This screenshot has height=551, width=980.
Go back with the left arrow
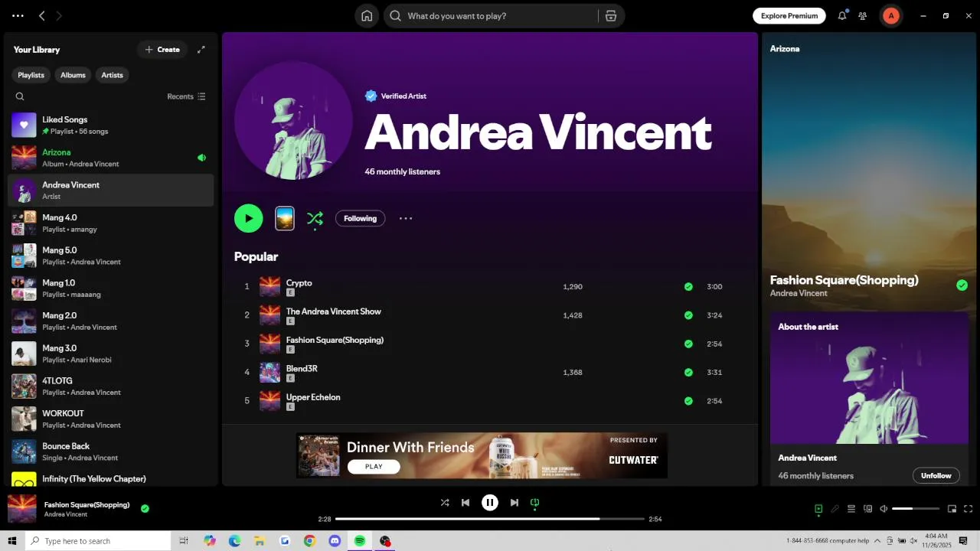tap(42, 16)
